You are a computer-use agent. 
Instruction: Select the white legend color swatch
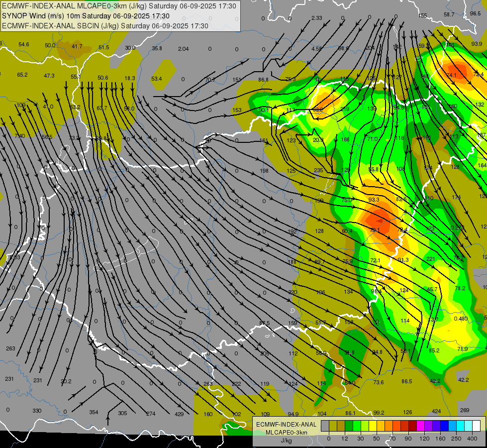477,426
